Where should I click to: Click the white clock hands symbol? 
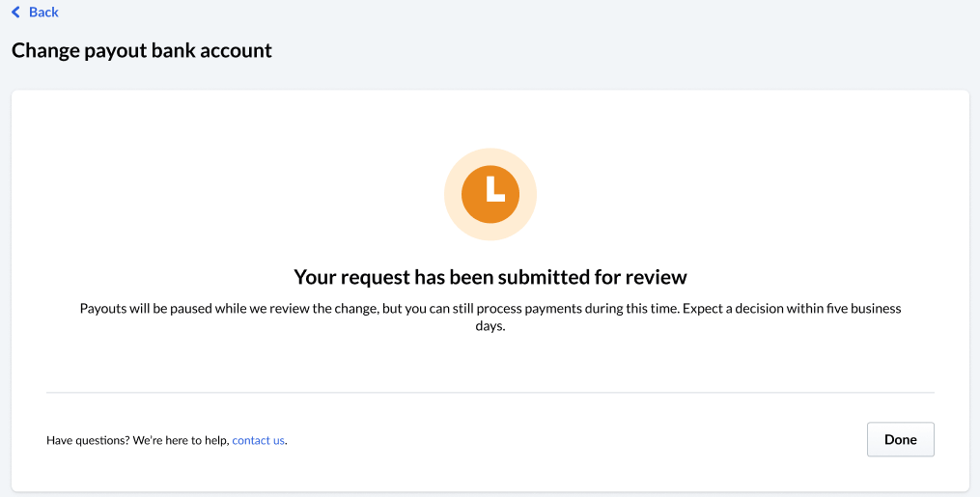493,189
